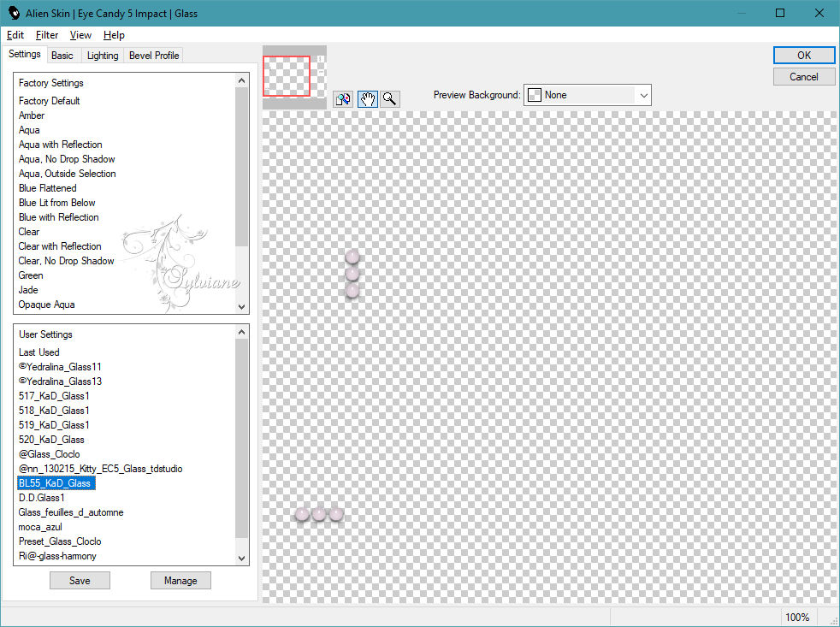Select Aqua with Reflection preset
Image resolution: width=840 pixels, height=627 pixels.
(60, 145)
